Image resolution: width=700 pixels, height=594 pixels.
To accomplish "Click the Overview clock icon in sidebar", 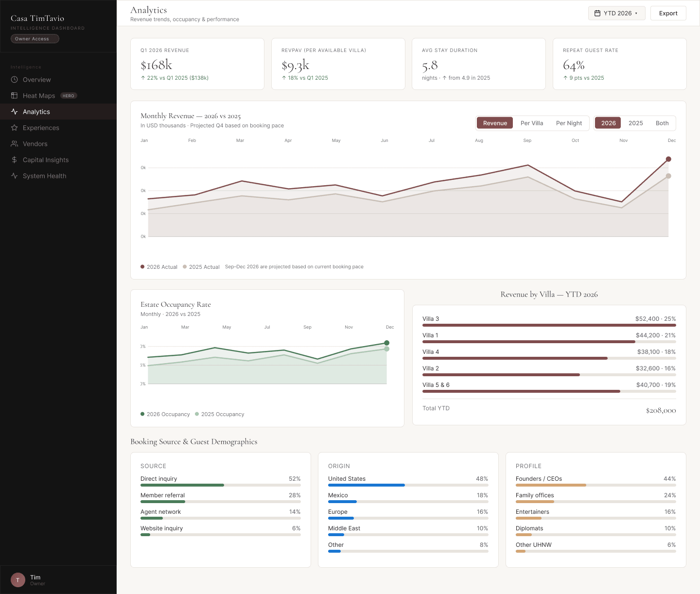I will pos(15,80).
